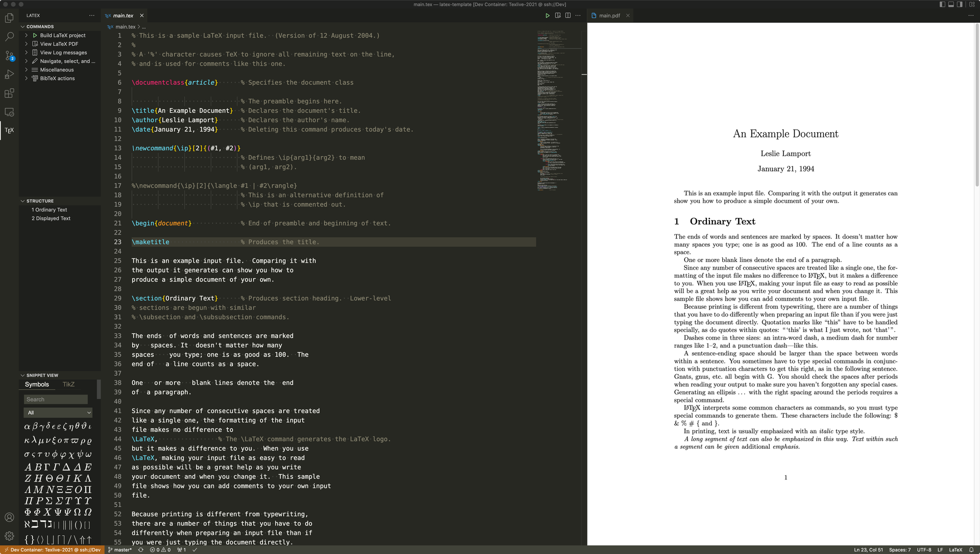Click the symbol Search input field
The image size is (980, 554).
pos(56,399)
